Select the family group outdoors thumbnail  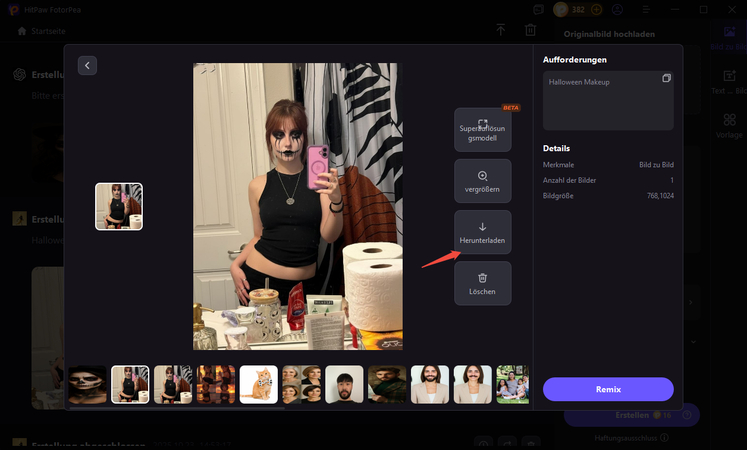[x=513, y=384]
